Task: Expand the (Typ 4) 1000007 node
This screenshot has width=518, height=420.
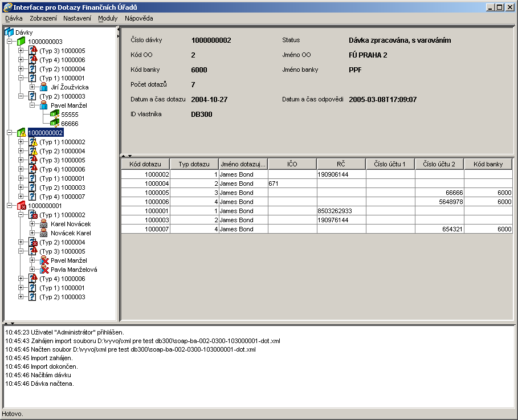Action: coord(21,196)
